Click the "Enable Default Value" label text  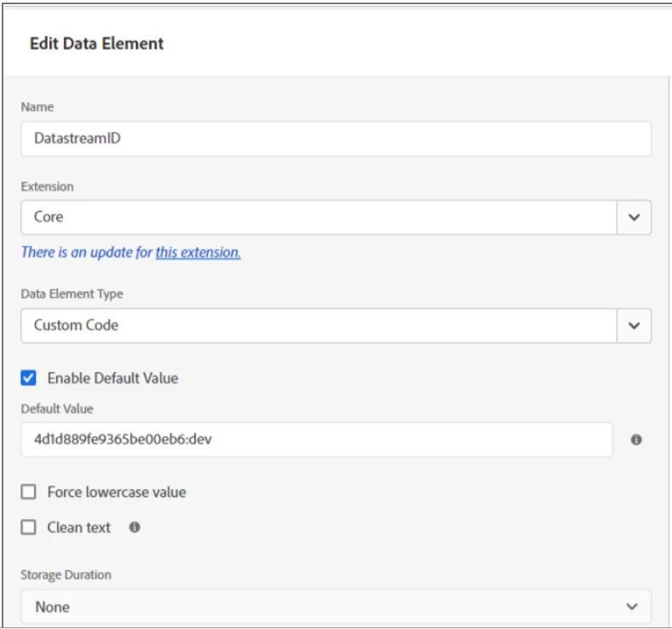[x=112, y=378]
